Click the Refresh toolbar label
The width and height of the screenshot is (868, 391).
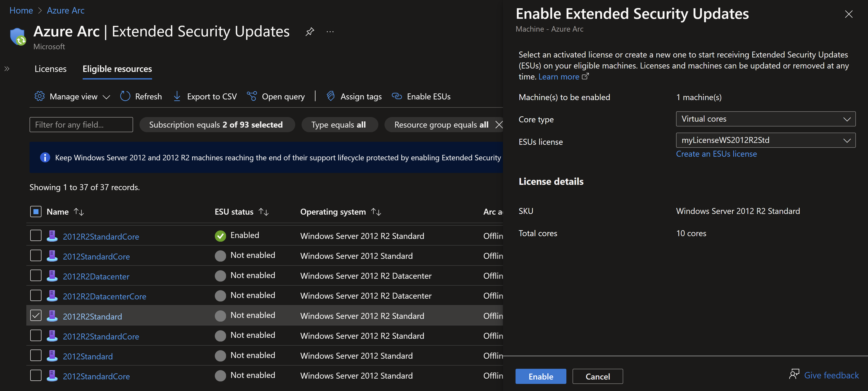149,97
